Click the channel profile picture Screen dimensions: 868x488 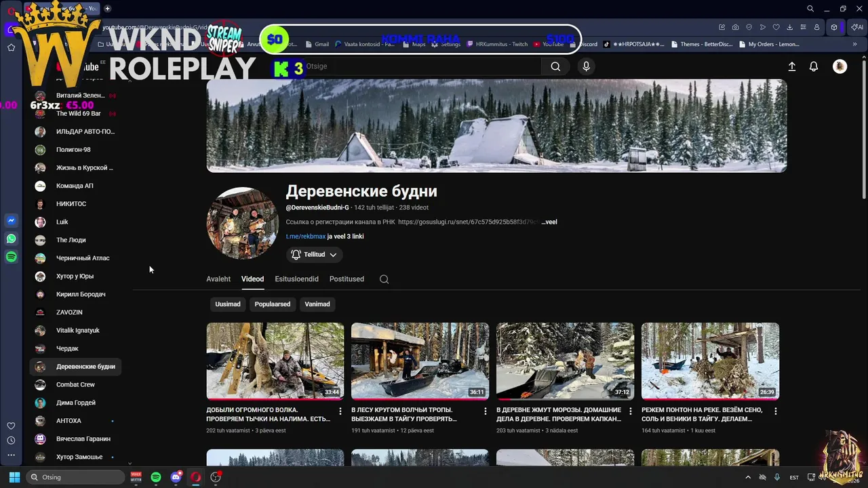pyautogui.click(x=242, y=223)
